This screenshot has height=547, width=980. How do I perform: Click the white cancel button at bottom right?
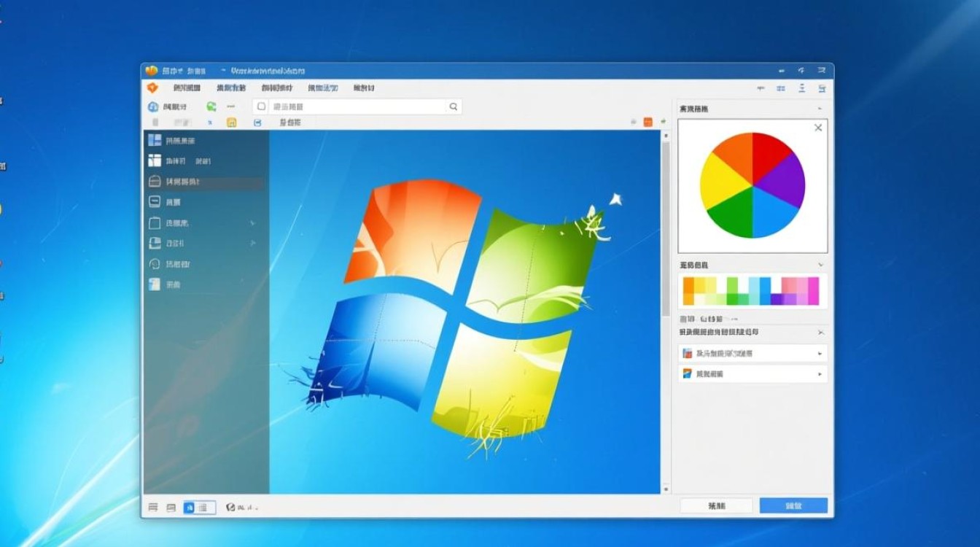(x=717, y=505)
